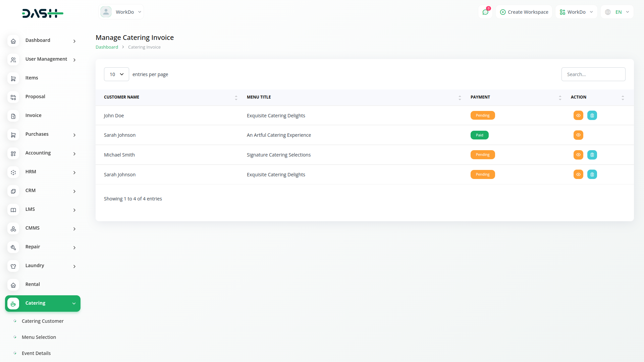Click the Invoice document icon in sidebar

13,116
